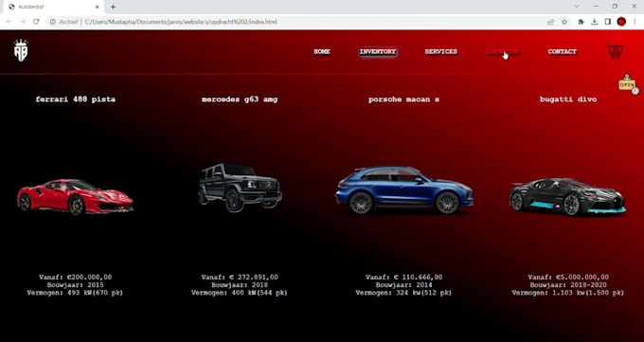This screenshot has height=342, width=644.
Task: Click the OPEN sign clock icon
Action: click(629, 84)
